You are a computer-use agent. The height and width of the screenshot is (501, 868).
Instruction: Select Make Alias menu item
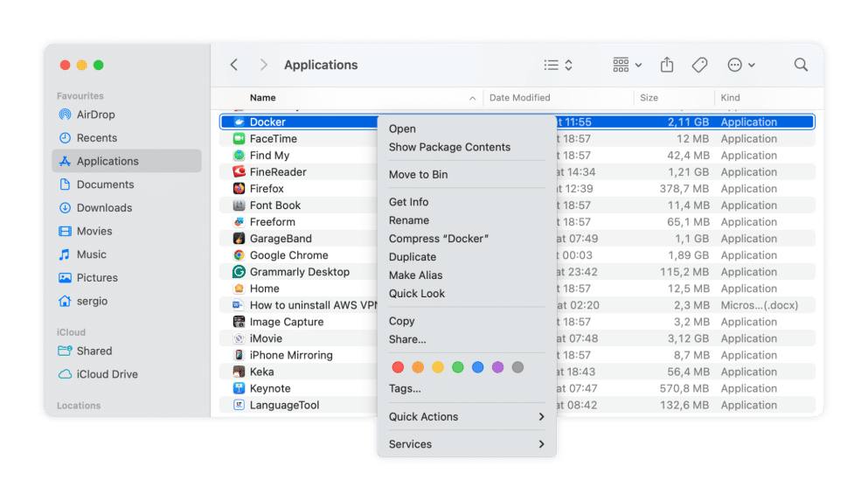[467, 275]
